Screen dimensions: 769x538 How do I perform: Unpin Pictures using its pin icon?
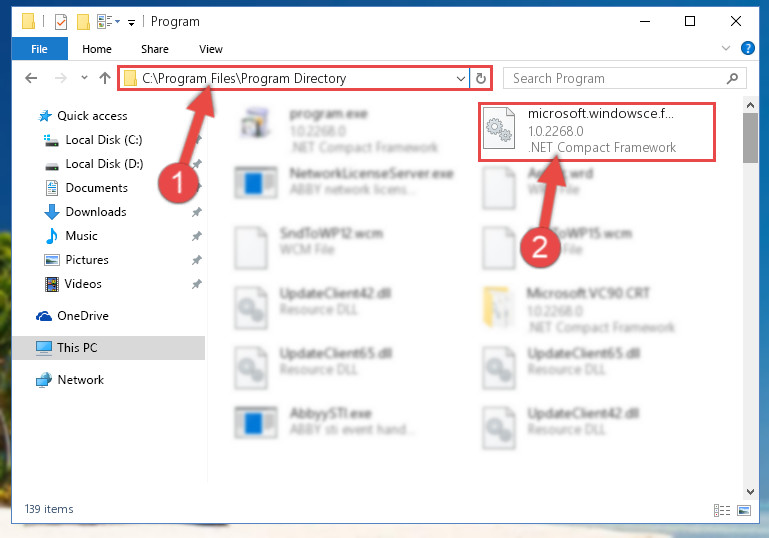click(196, 260)
